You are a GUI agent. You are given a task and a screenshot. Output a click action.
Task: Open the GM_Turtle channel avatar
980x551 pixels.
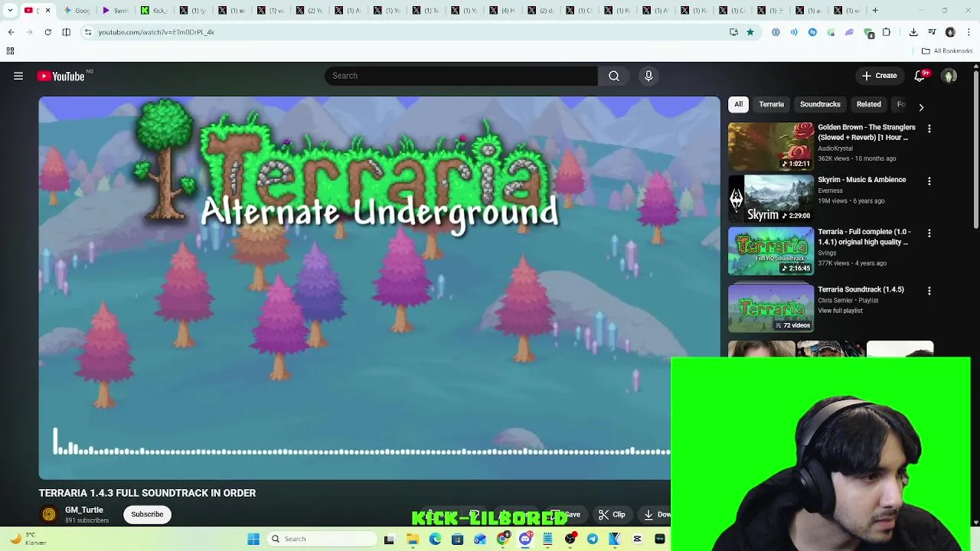click(x=49, y=514)
